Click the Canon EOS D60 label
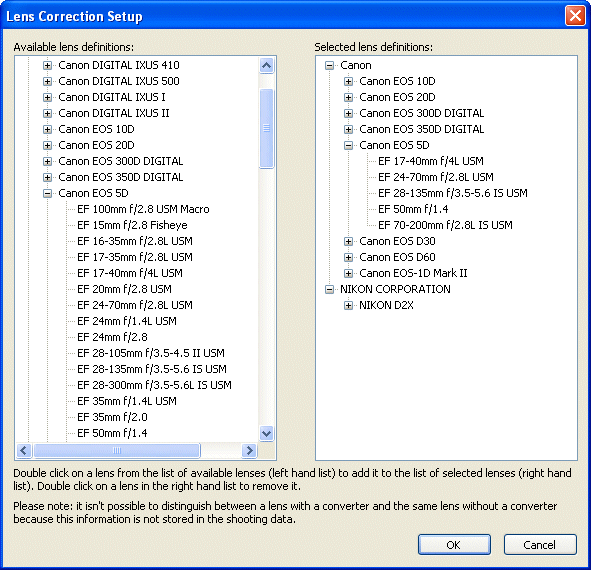Image resolution: width=591 pixels, height=570 pixels. click(397, 257)
